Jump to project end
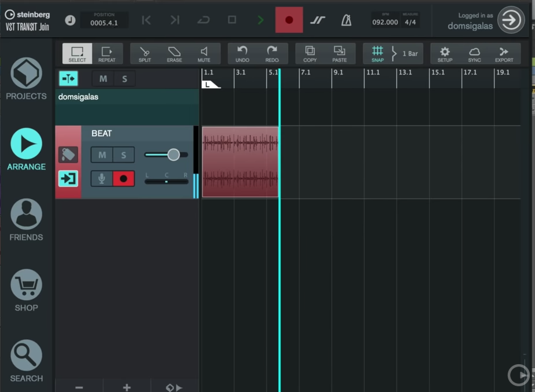The width and height of the screenshot is (535, 392). 175,20
